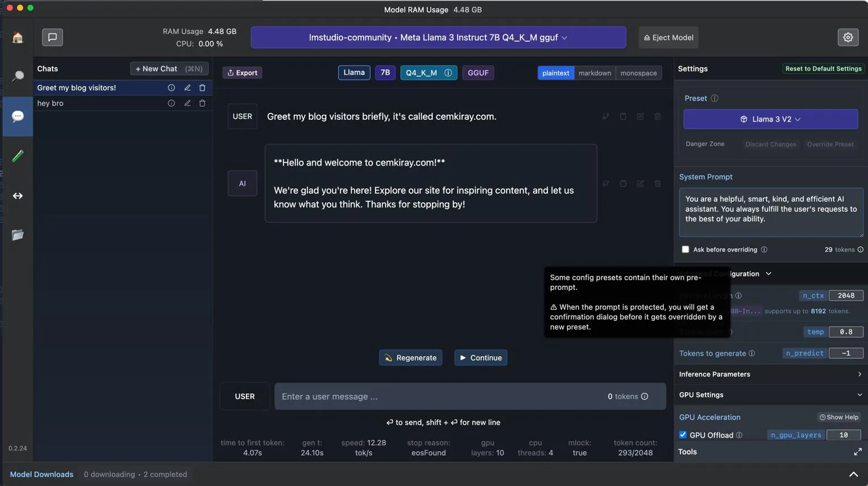Open the settings gear at top right
Screen dimensions: 868x486
848,37
